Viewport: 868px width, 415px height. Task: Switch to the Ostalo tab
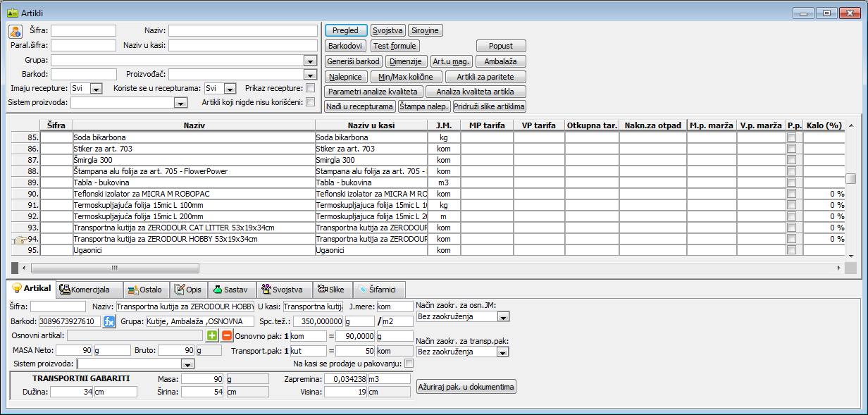(x=147, y=289)
